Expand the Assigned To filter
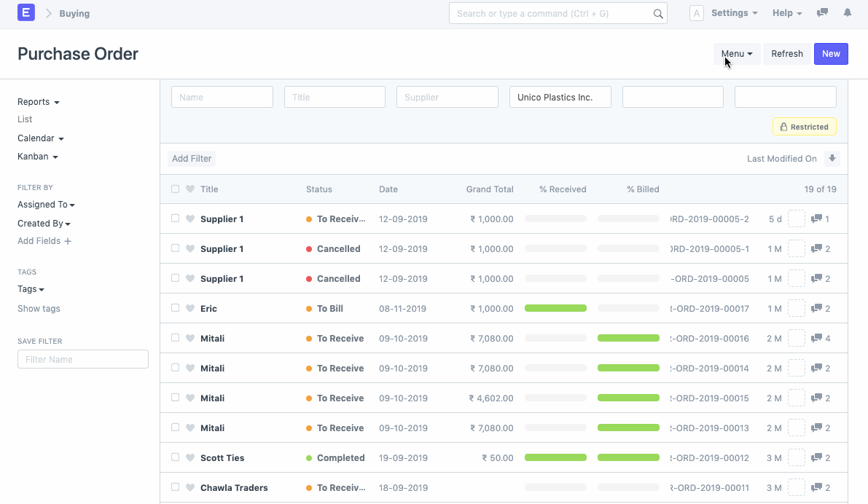The width and height of the screenshot is (868, 504). [46, 205]
